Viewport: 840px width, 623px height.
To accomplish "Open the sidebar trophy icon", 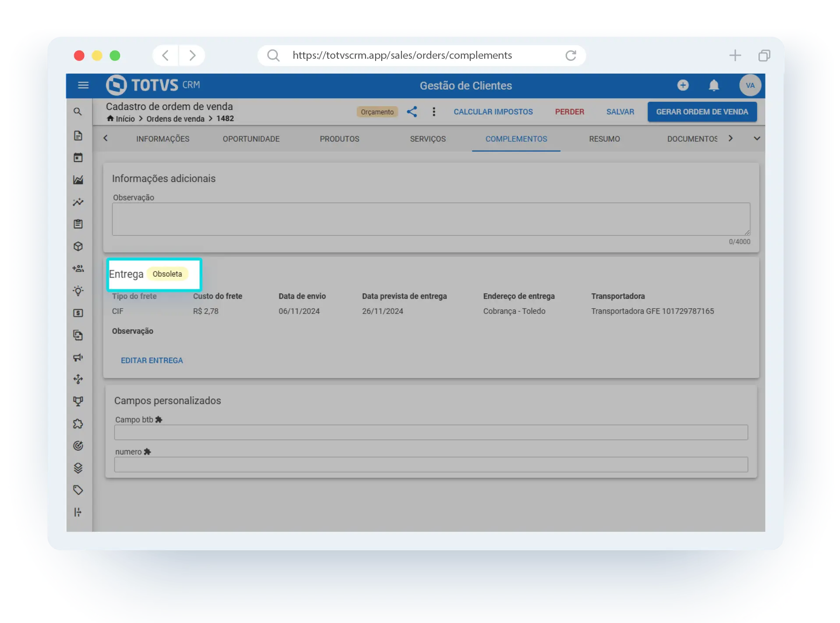I will coord(78,401).
